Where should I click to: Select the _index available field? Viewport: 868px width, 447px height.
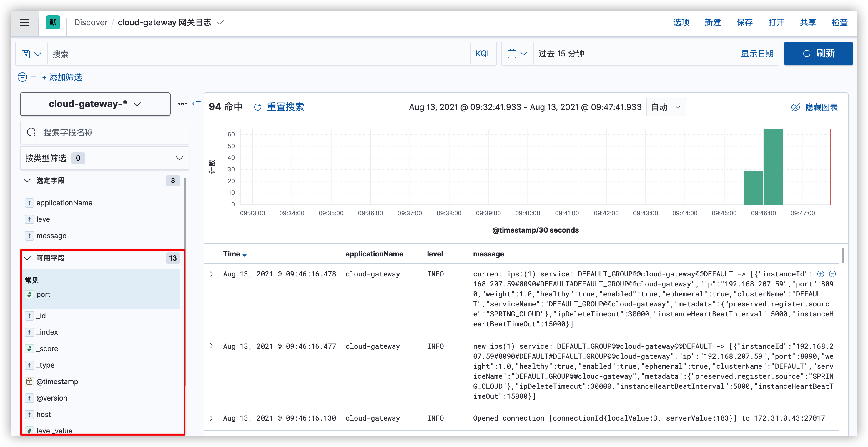[x=47, y=333]
